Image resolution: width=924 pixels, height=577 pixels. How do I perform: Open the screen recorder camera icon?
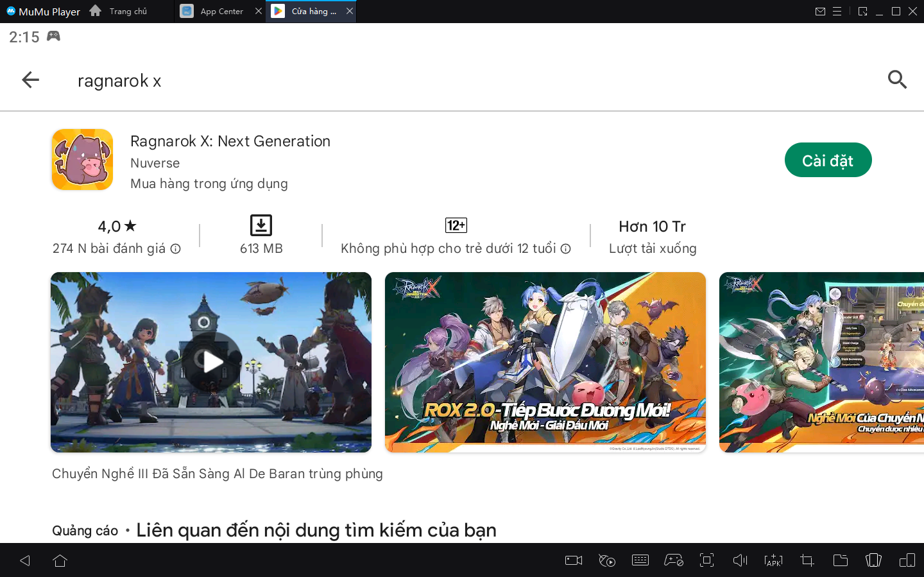[573, 560]
